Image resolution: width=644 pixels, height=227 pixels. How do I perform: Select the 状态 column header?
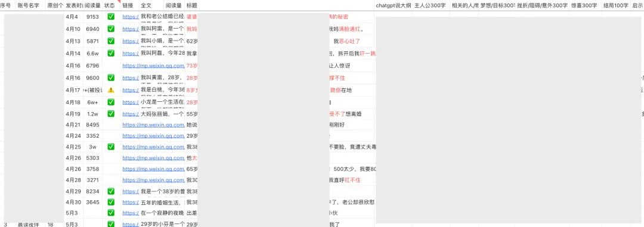click(x=109, y=5)
